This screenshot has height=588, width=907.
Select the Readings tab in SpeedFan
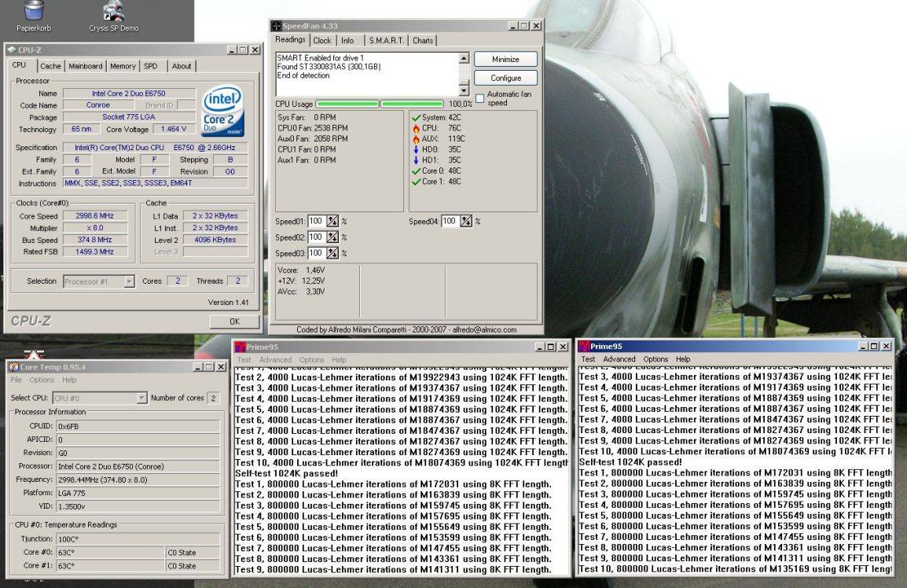[290, 39]
